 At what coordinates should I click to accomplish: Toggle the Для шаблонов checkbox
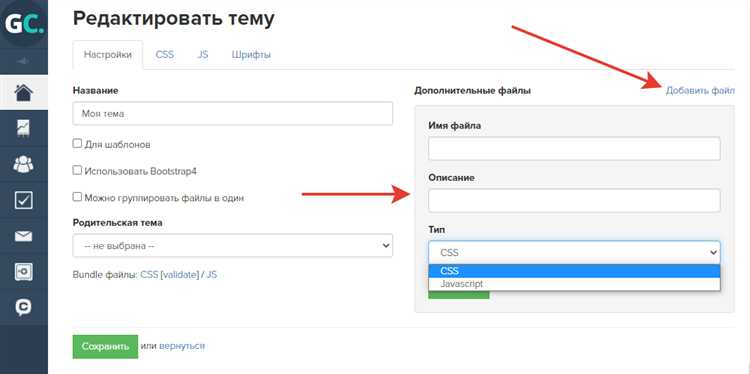[77, 143]
